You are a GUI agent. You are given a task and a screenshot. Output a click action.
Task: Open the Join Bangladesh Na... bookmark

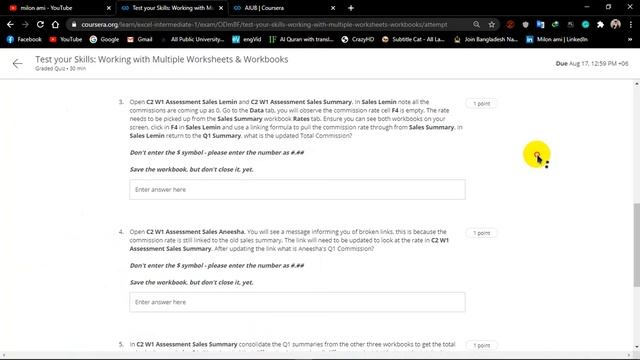(x=486, y=39)
